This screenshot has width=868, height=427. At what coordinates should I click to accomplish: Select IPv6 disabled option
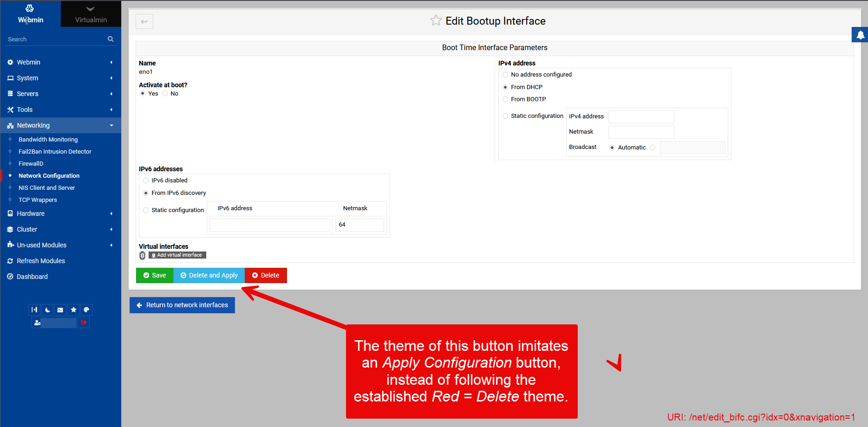pos(146,181)
